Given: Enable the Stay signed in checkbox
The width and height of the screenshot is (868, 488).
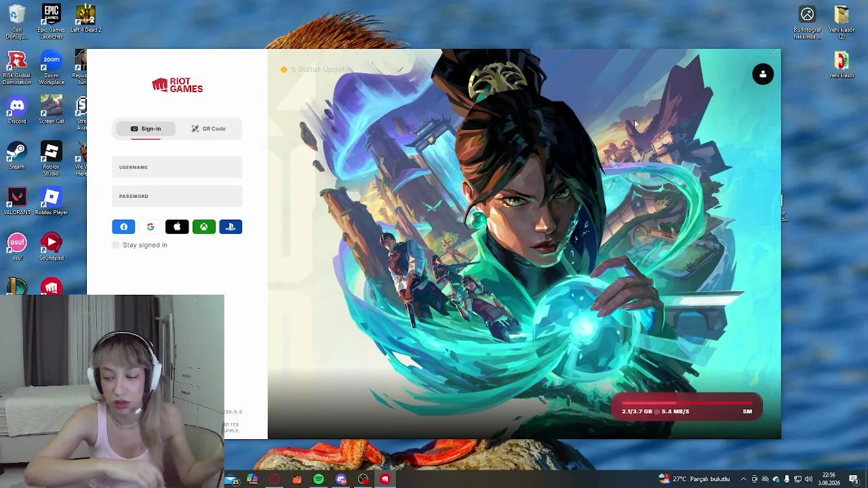Looking at the screenshot, I should [x=116, y=245].
